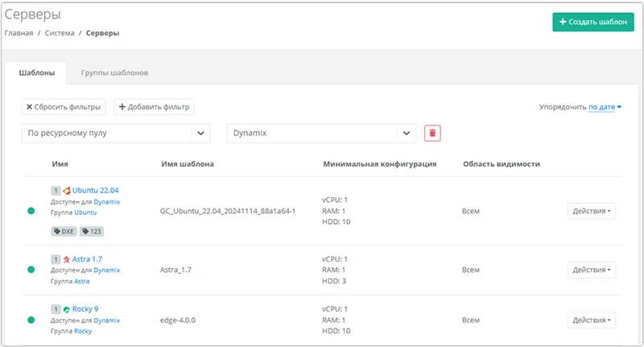Open the "по дате" sort order dropdown
644x347 pixels.
(605, 107)
